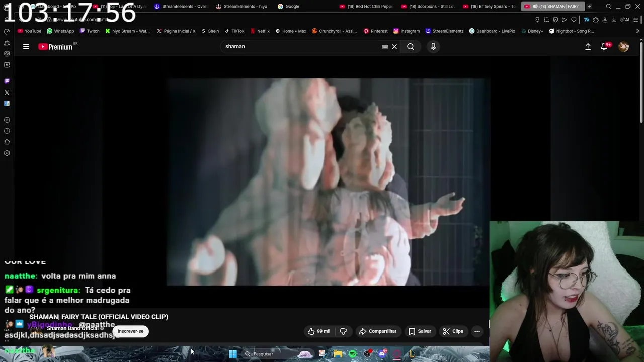Viewport: 644px width, 362px height.
Task: Save the video with Salvar
Action: [x=420, y=331]
